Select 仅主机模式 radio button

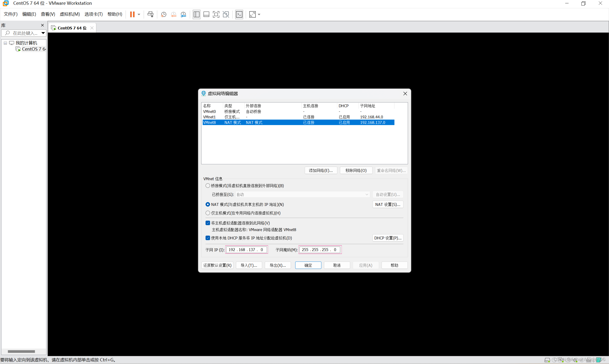tap(208, 213)
